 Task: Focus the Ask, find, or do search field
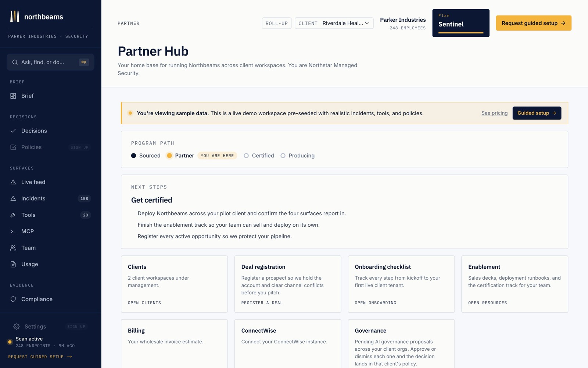[x=50, y=62]
